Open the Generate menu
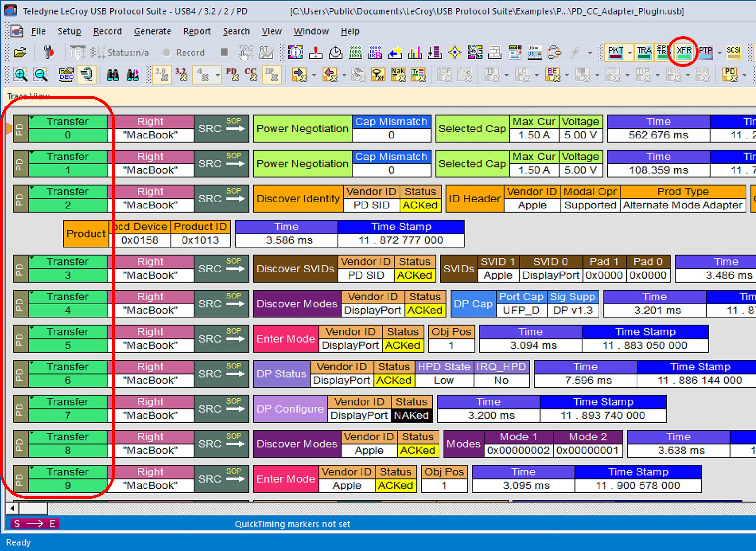The image size is (756, 551). [152, 31]
